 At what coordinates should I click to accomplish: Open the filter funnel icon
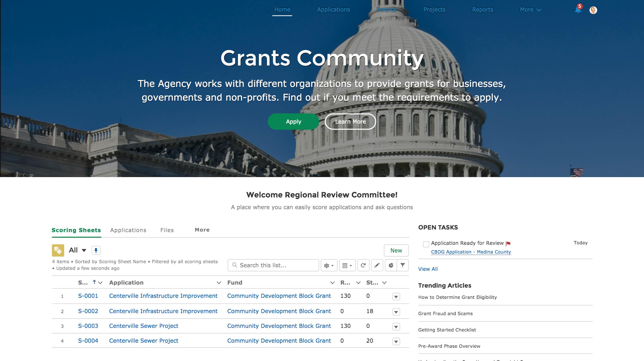pos(403,265)
